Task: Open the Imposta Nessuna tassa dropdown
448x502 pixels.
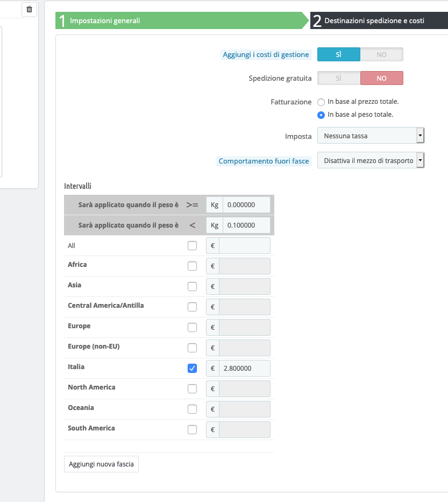Action: (x=371, y=136)
